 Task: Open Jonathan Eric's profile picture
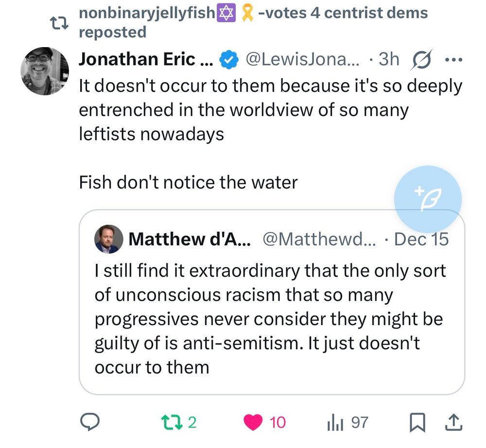click(x=44, y=71)
